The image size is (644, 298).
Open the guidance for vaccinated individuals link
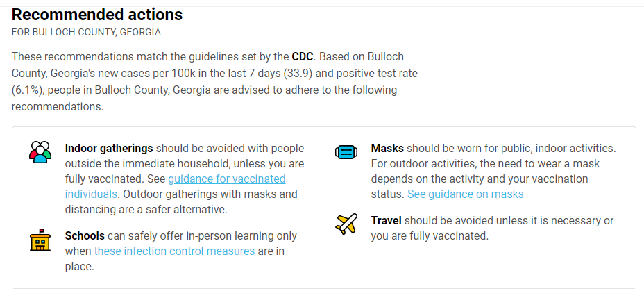pos(175,187)
